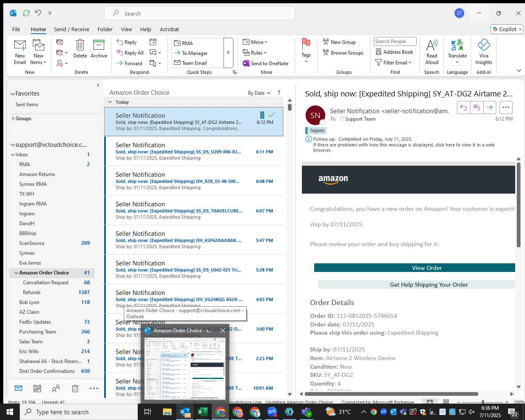Switch to the Send / Receive tab
The image size is (525, 420).
[x=72, y=29]
